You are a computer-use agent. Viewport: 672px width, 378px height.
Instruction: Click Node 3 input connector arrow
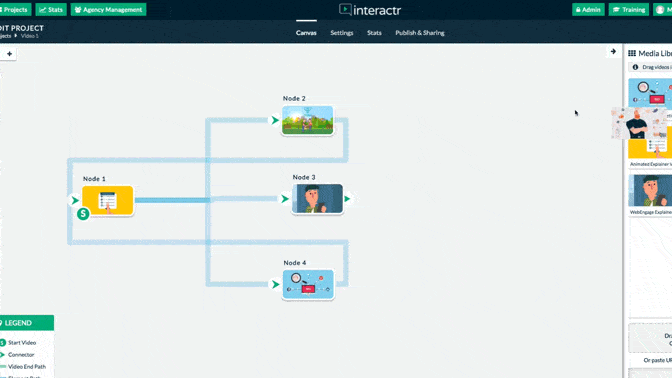pos(285,198)
